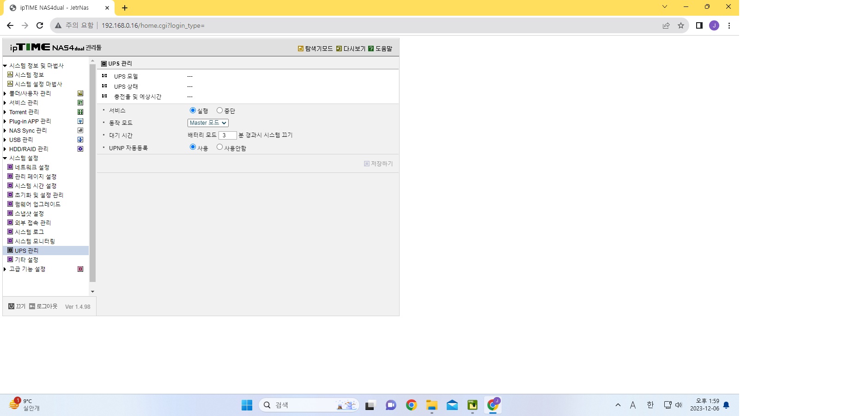This screenshot has width=868, height=416.
Task: Click the 탐색기모드 icon in header
Action: click(301, 49)
